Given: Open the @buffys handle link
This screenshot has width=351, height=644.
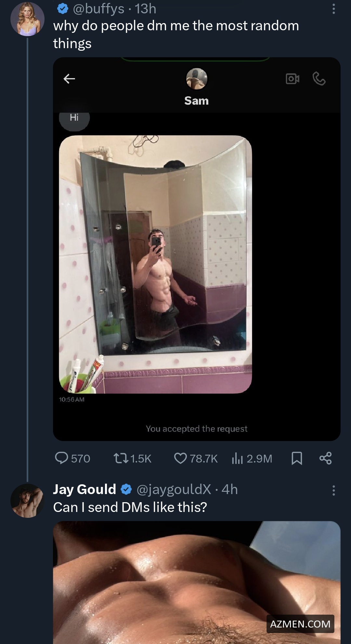Looking at the screenshot, I should coord(98,9).
